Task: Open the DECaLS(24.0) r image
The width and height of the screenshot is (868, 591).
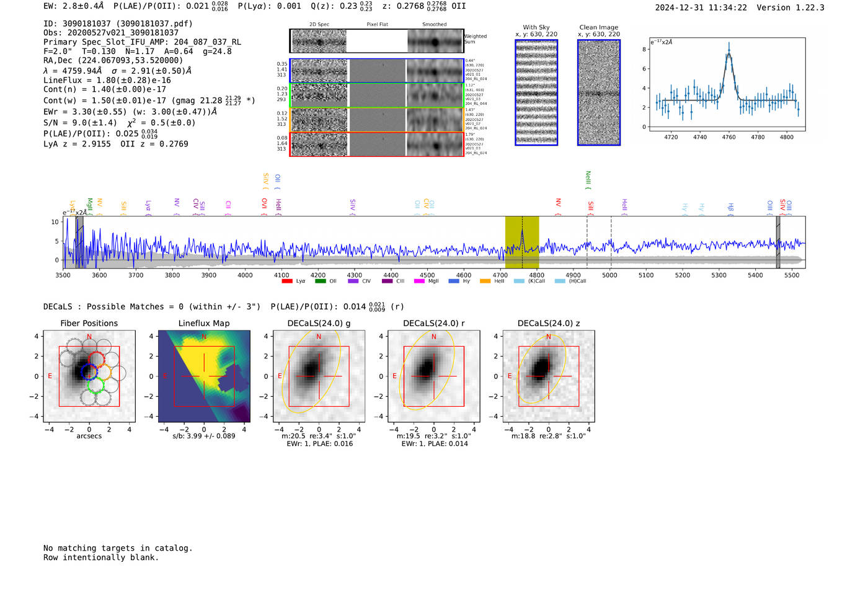Action: (x=433, y=376)
